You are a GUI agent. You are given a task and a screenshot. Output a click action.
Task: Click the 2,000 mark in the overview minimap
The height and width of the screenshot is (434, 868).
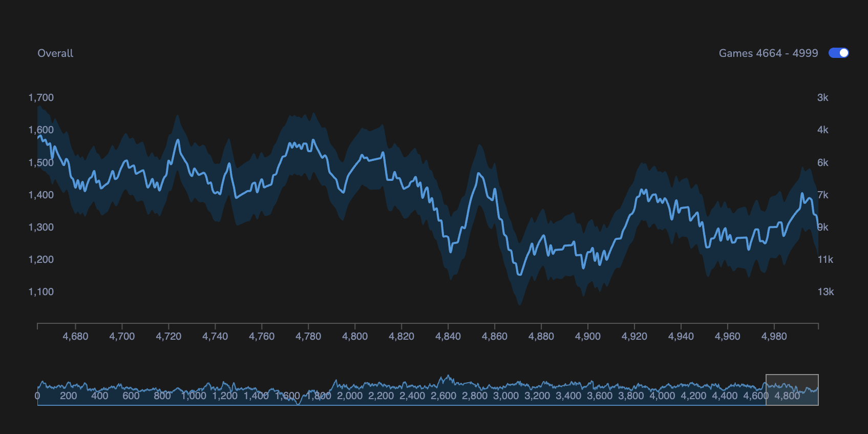coord(350,396)
